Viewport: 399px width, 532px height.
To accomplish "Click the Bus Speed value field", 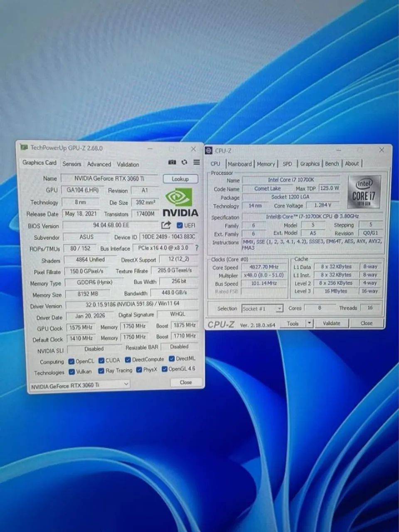I will click(x=264, y=283).
